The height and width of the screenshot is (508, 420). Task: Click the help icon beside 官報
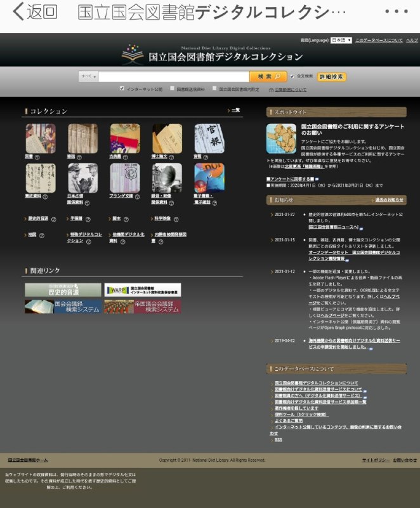tap(206, 157)
